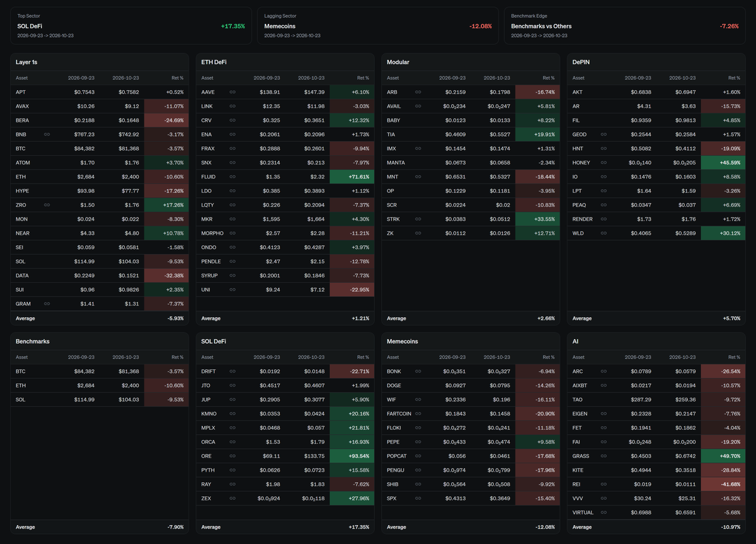The height and width of the screenshot is (544, 756).
Task: Open the link icon next to ORE
Action: tap(232, 456)
